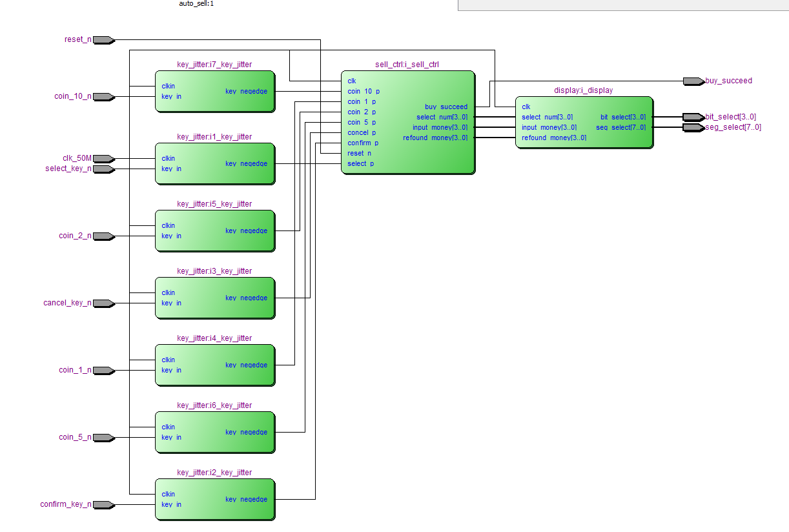This screenshot has width=789, height=532.
Task: Select the reset_n input pin symbol
Action: 104,40
